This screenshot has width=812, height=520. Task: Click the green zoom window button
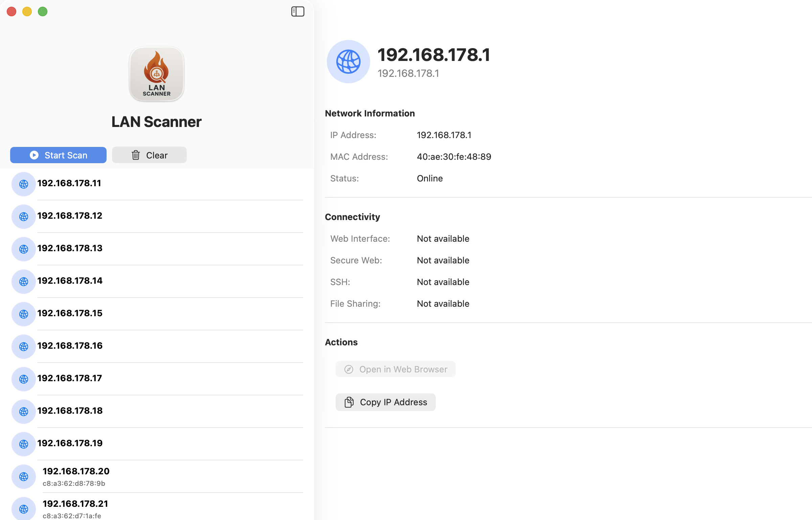pos(43,12)
